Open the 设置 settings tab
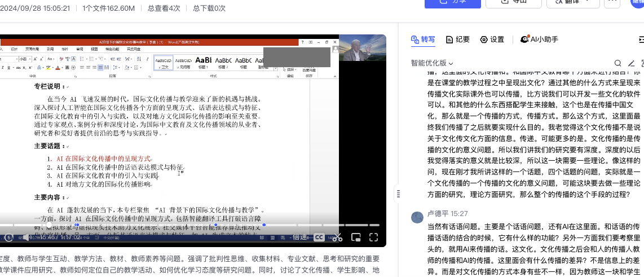This screenshot has height=277, width=644. 492,39
